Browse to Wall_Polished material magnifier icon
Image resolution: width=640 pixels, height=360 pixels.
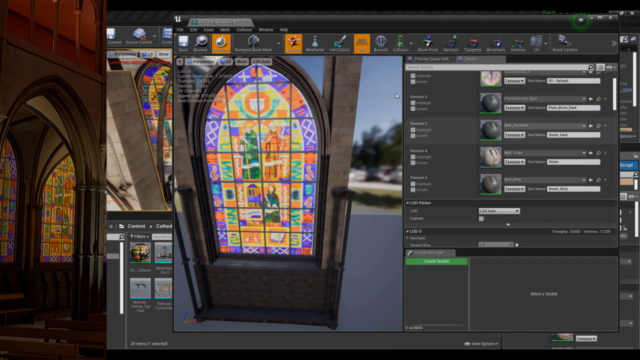599,126
